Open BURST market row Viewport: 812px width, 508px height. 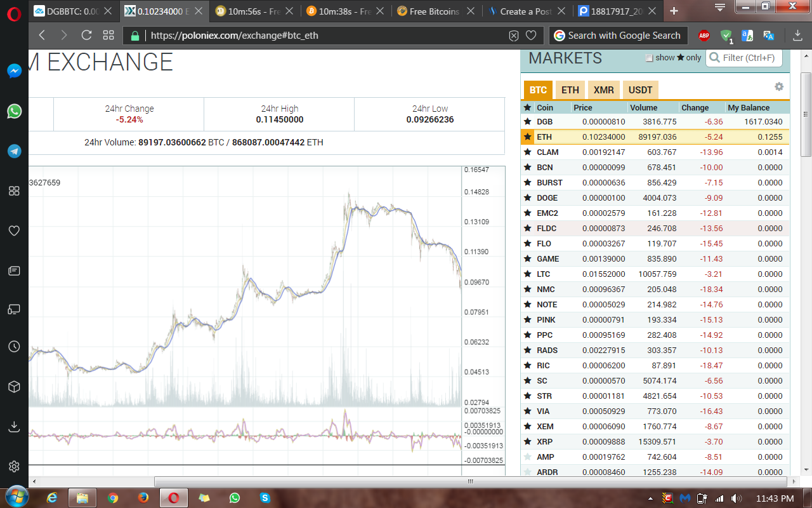[655, 182]
